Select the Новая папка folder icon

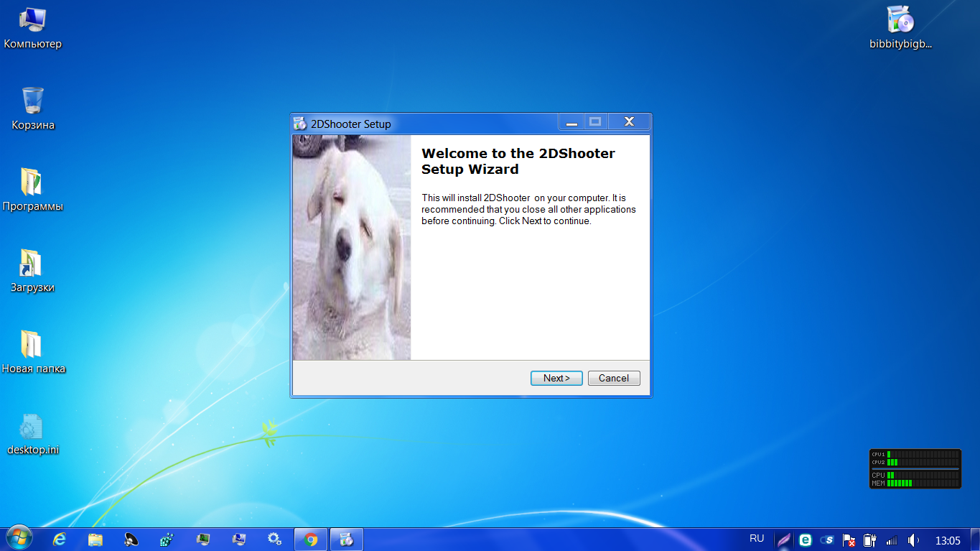(x=33, y=353)
